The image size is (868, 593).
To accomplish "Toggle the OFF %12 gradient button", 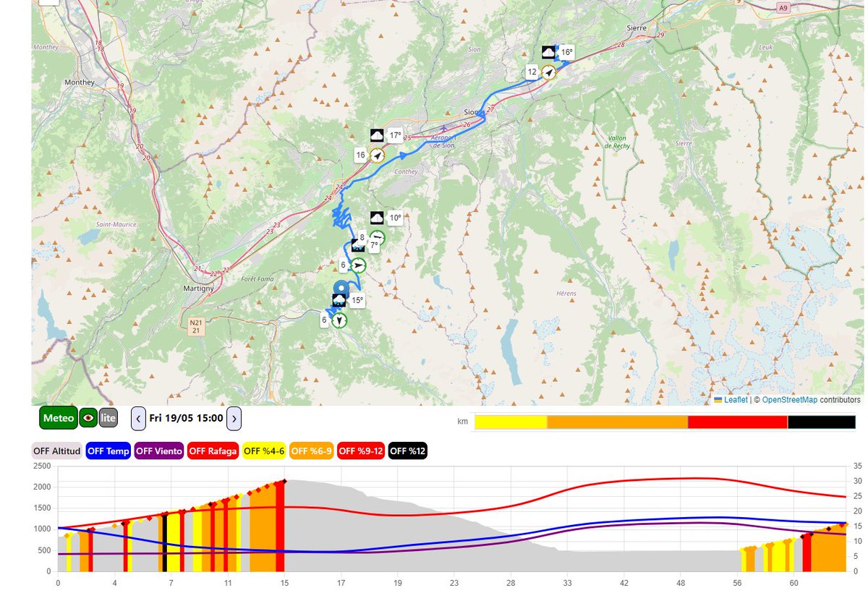I will [408, 451].
